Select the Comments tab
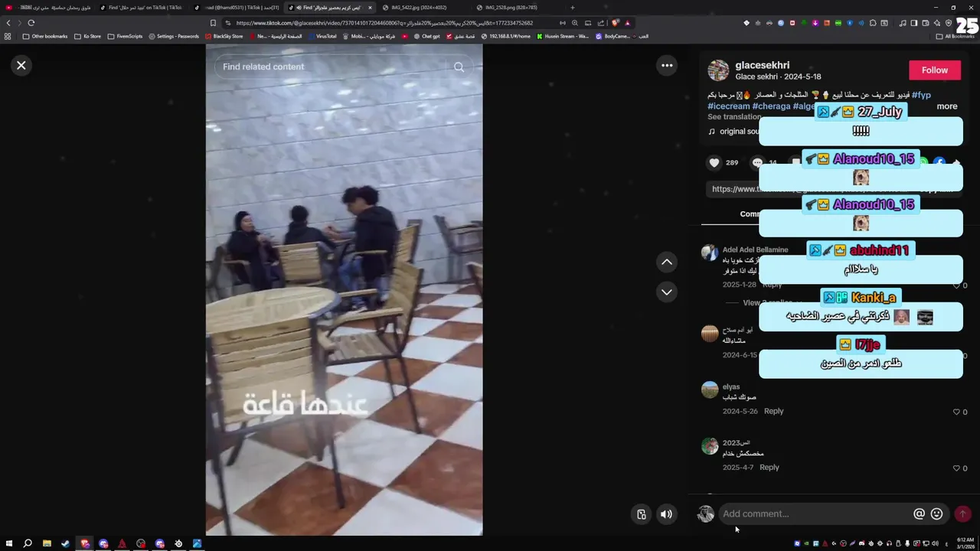Viewport: 980px width, 551px height. click(749, 214)
